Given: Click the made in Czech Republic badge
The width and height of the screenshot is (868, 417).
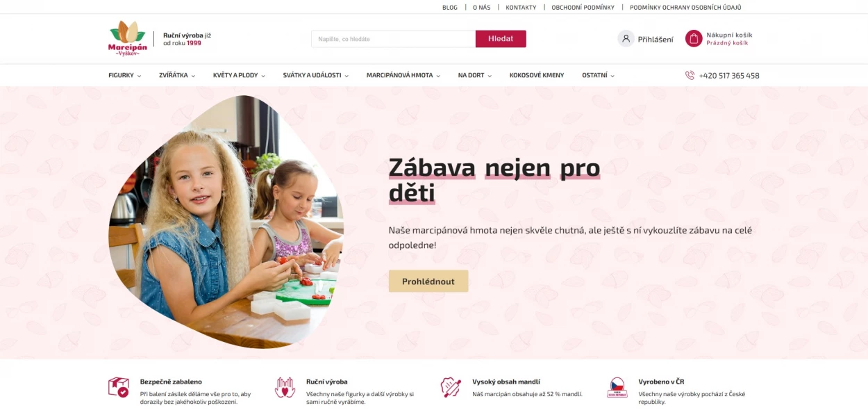Looking at the screenshot, I should (x=617, y=387).
